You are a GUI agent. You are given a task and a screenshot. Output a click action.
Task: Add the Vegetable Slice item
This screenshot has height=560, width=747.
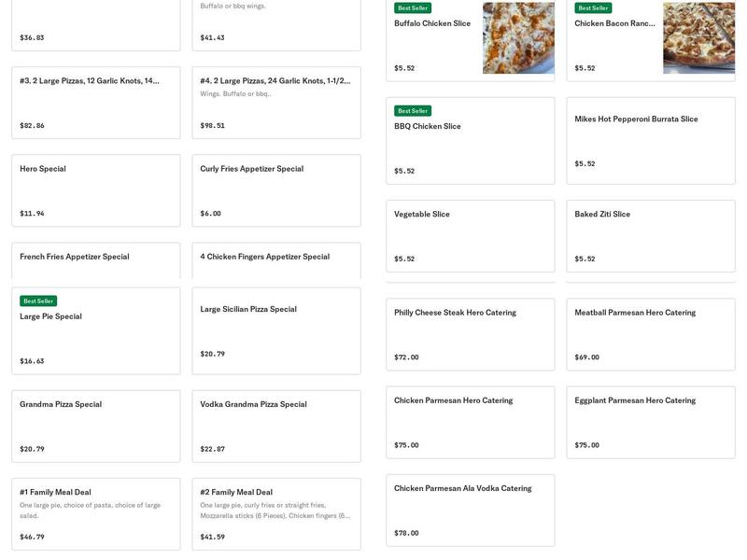470,236
